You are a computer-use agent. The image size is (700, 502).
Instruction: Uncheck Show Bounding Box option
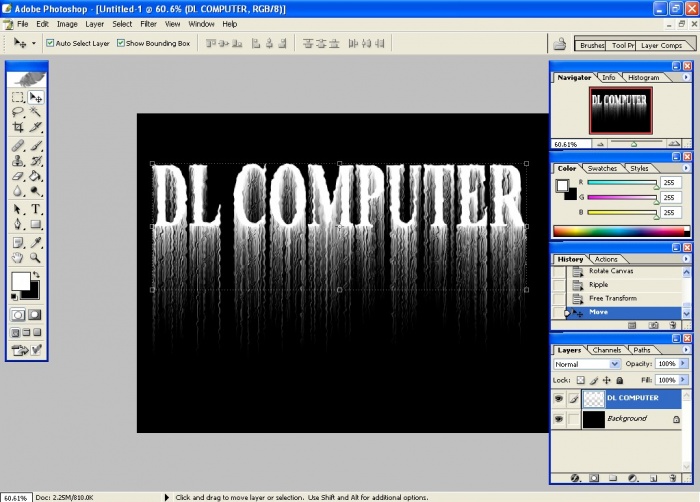point(121,44)
